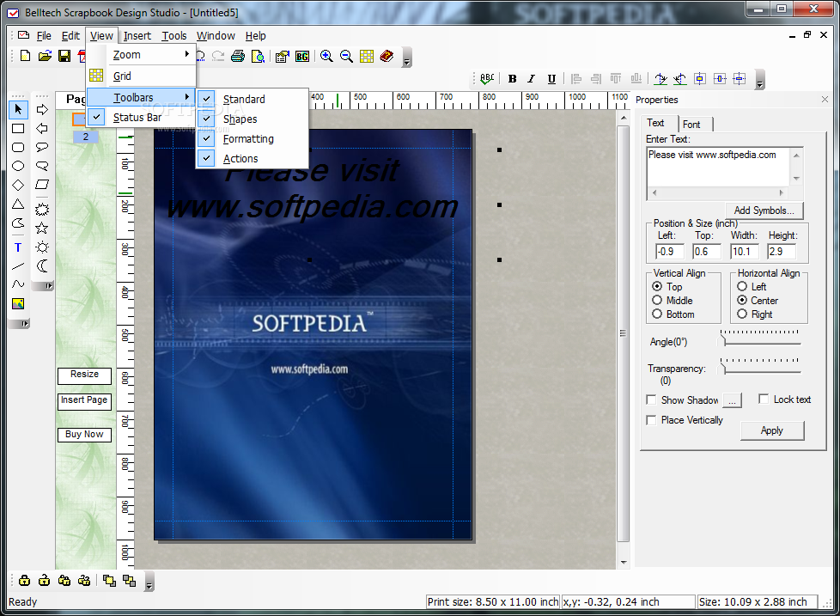Select the Right horizontal align radio
Viewport: 840px width, 616px height.
click(742, 314)
